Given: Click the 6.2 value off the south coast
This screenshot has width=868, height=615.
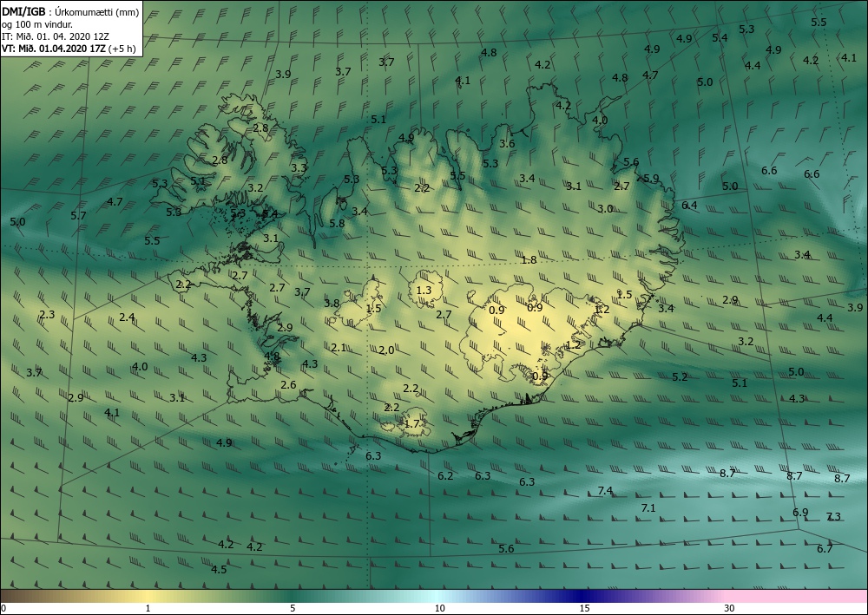Looking at the screenshot, I should 445,476.
